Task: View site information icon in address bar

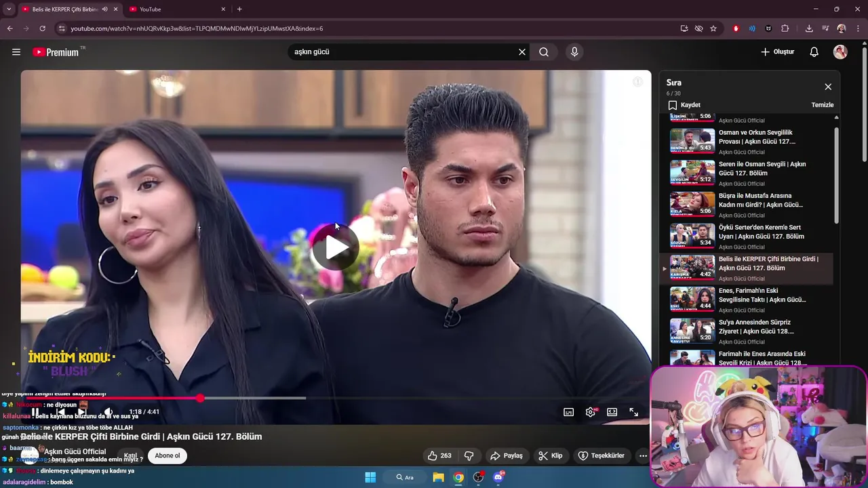Action: pos(62,28)
